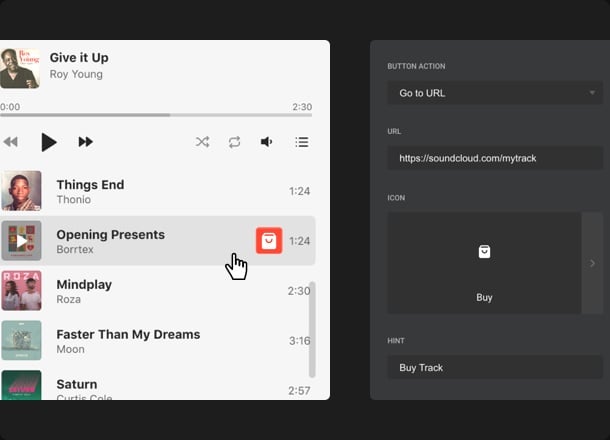Click the Thonio artist name
This screenshot has width=610, height=440.
tap(74, 200)
